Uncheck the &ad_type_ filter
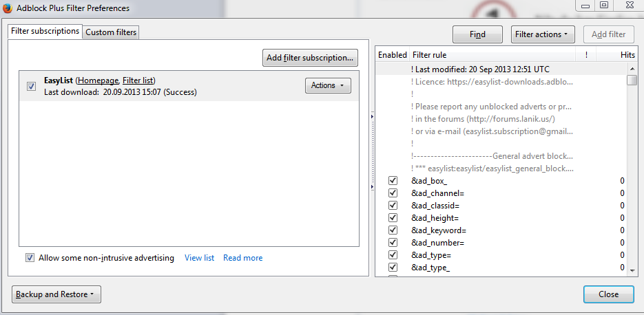This screenshot has height=315, width=644. pos(393,268)
